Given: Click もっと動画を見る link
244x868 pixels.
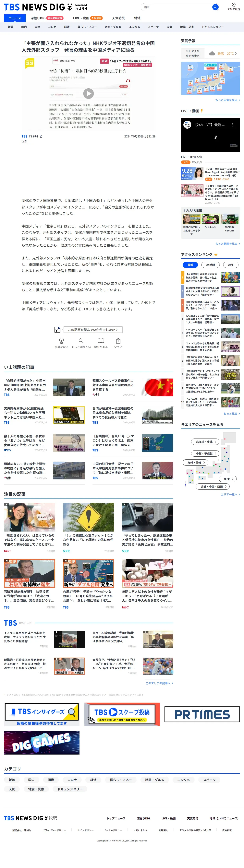Looking at the screenshot, I should (227, 244).
